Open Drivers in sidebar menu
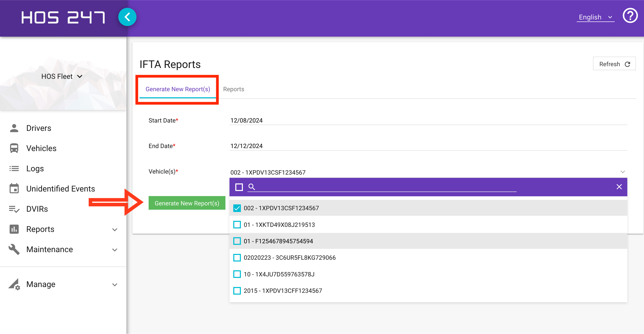The height and width of the screenshot is (334, 644). (x=39, y=128)
